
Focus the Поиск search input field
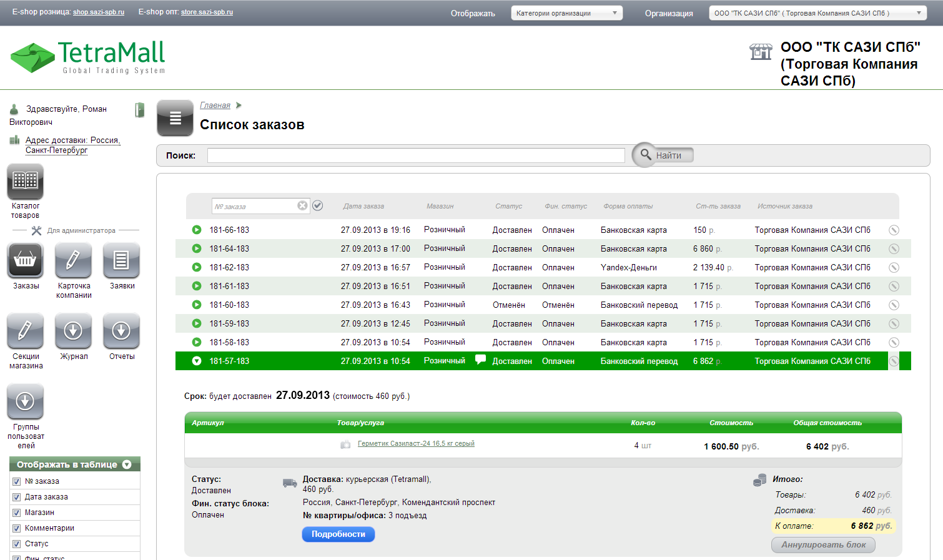coord(416,155)
